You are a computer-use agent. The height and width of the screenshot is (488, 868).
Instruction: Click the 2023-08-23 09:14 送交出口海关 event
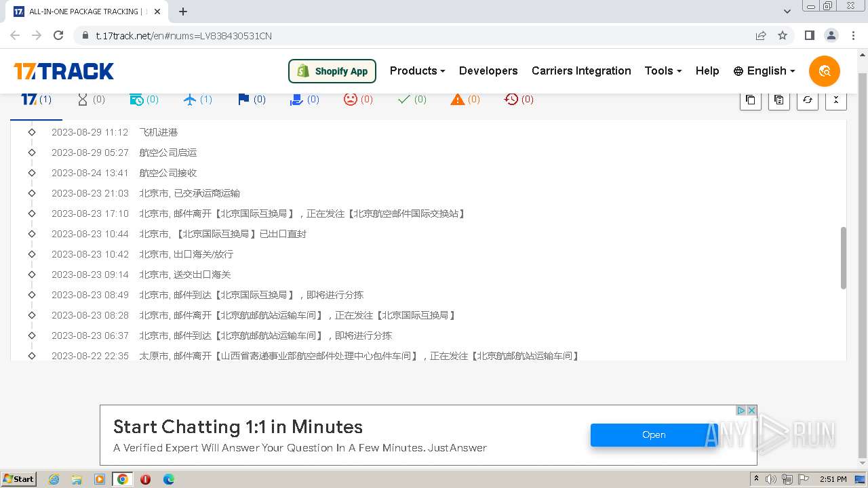click(141, 274)
